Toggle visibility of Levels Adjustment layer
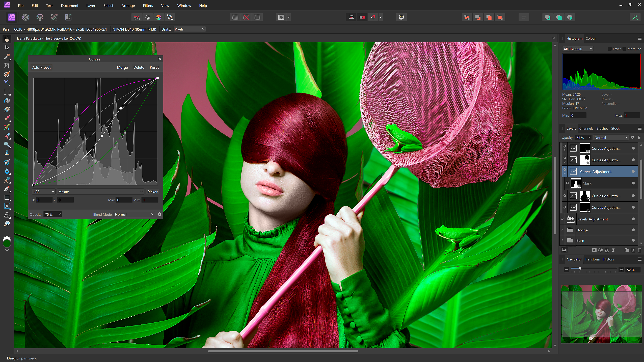The width and height of the screenshot is (644, 362). click(x=633, y=219)
